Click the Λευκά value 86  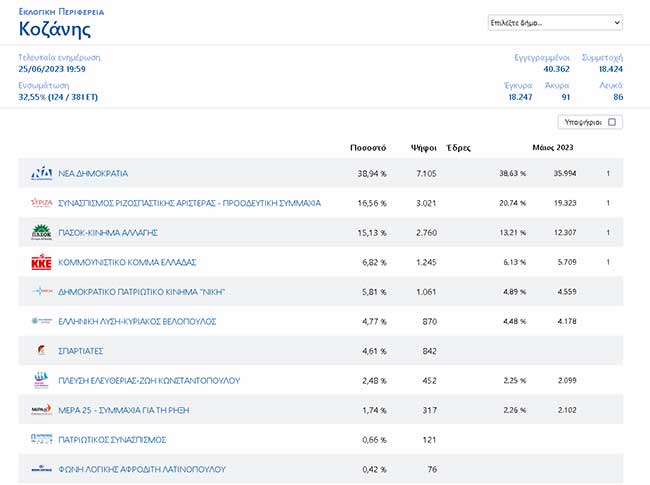[x=618, y=97]
